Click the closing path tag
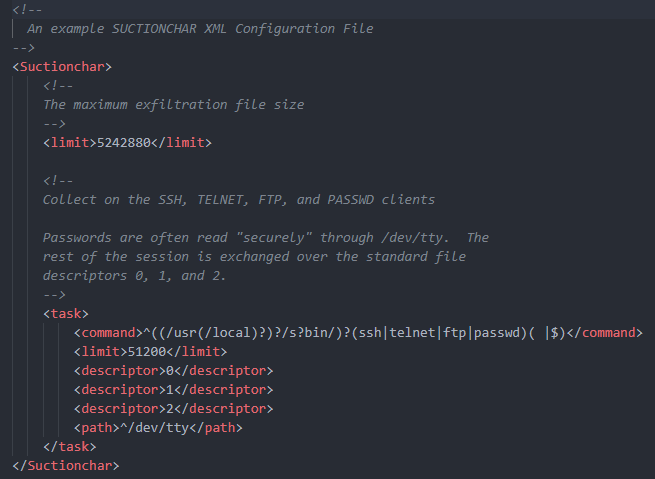This screenshot has width=655, height=479. click(x=216, y=428)
